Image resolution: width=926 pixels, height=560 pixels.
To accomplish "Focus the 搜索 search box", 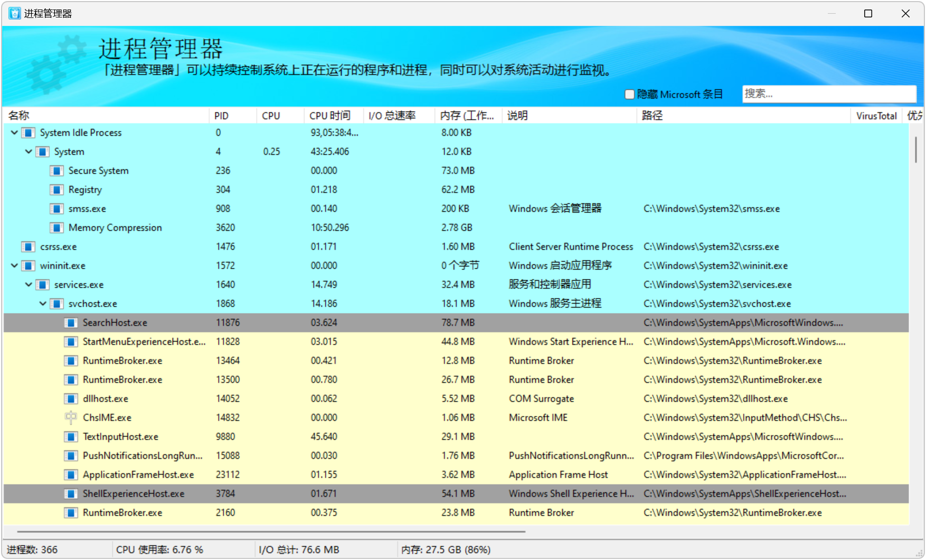I will 829,94.
